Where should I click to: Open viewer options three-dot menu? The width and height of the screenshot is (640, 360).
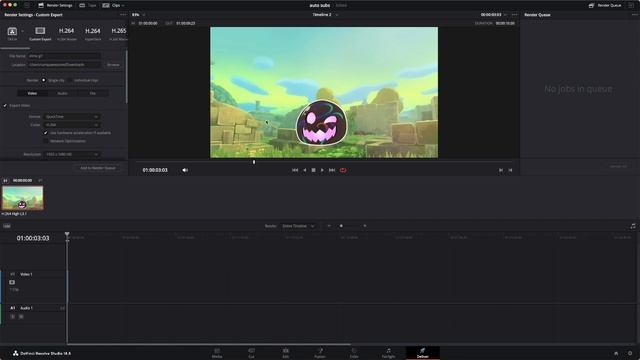514,15
